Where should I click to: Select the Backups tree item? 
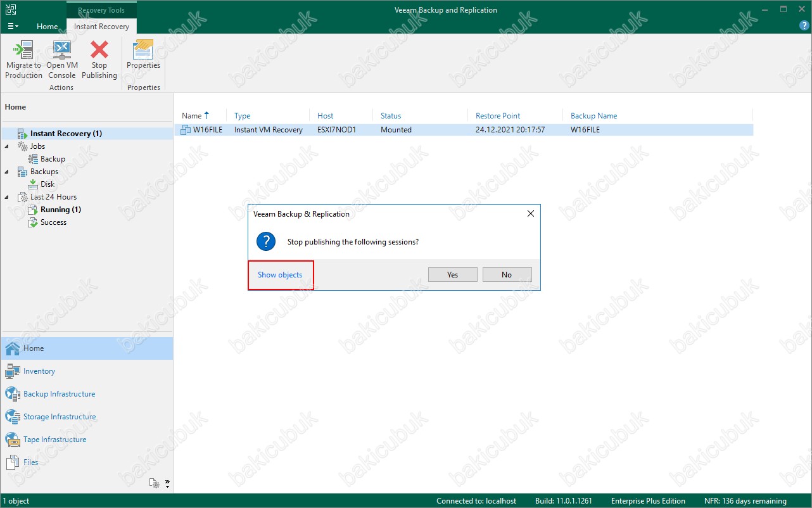[44, 172]
